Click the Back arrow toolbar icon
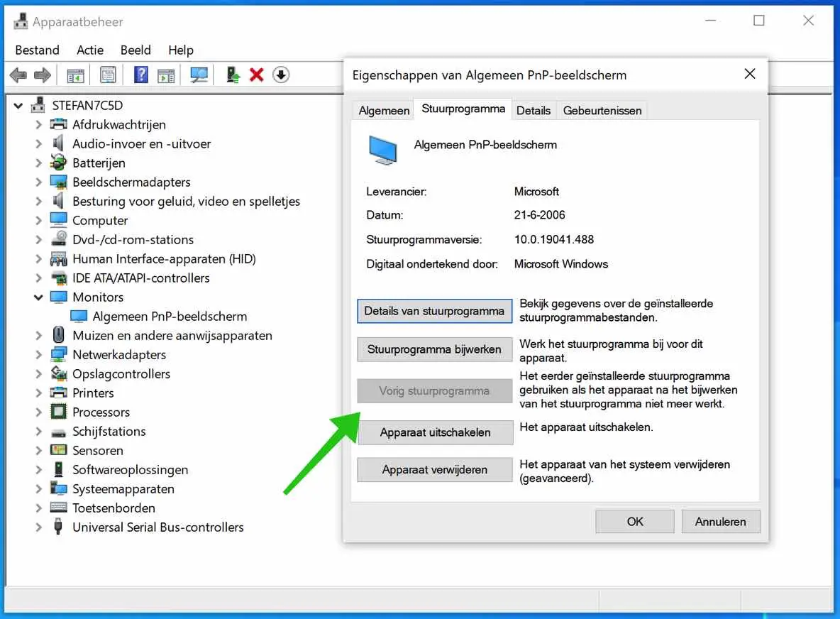 coord(18,75)
